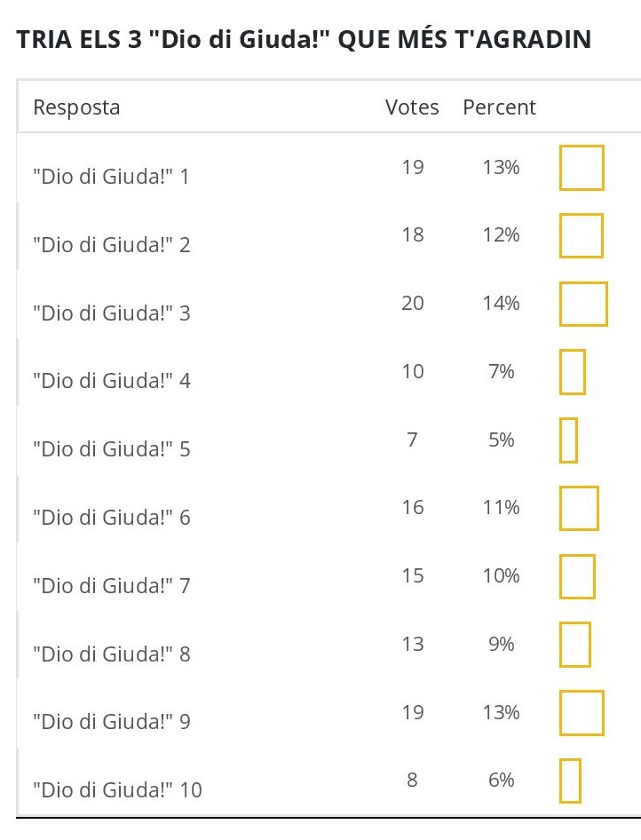Click the "Percent" column header

coord(499,107)
